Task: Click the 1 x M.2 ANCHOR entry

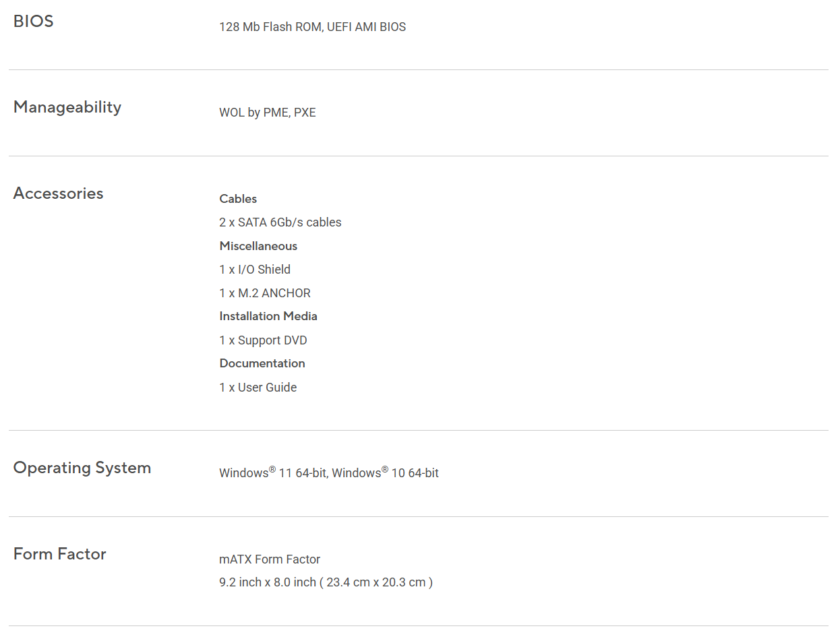Action: (265, 293)
